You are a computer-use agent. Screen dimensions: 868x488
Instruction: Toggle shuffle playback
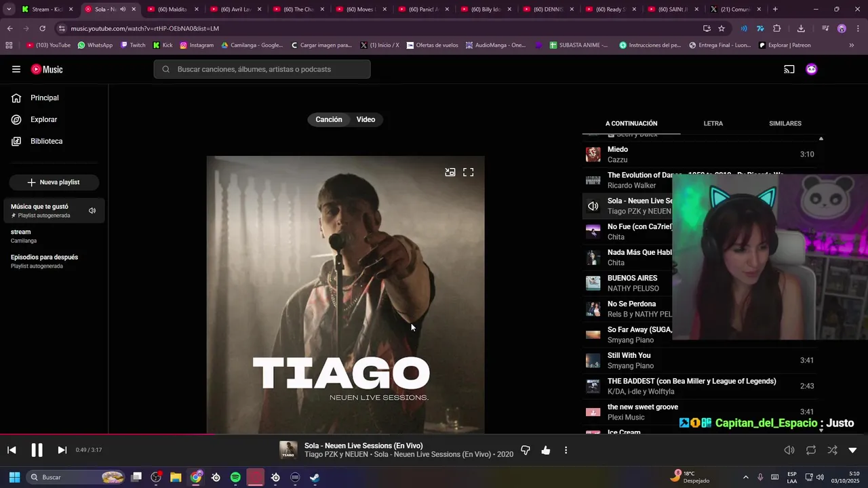point(832,450)
